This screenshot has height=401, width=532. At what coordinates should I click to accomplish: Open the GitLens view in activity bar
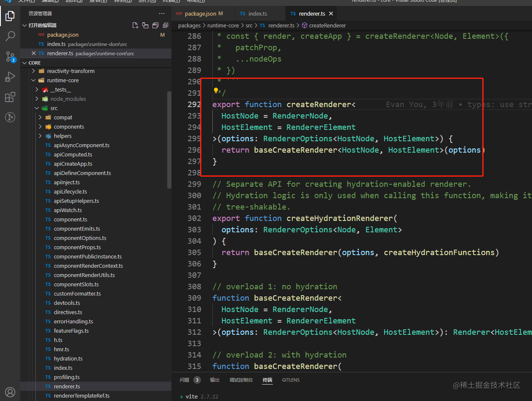point(10,117)
